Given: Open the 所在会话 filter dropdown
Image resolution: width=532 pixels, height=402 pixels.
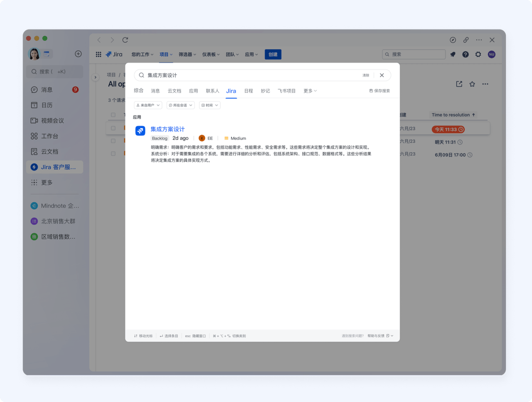Looking at the screenshot, I should coord(181,105).
